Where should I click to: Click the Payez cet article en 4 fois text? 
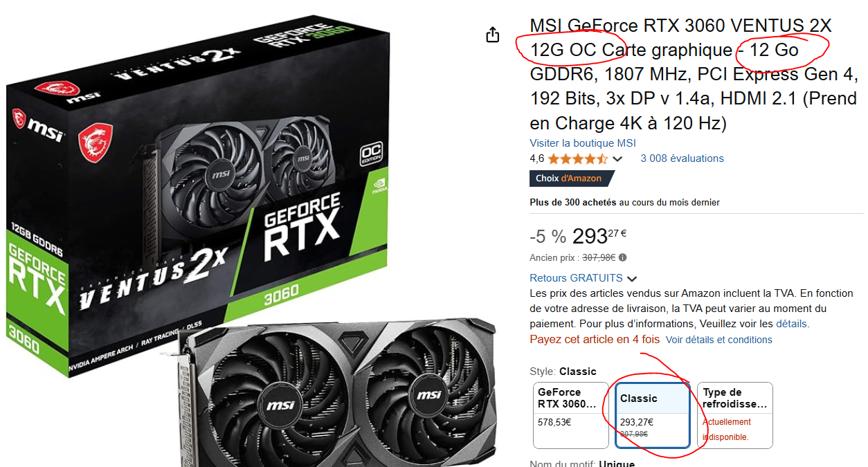tap(595, 339)
